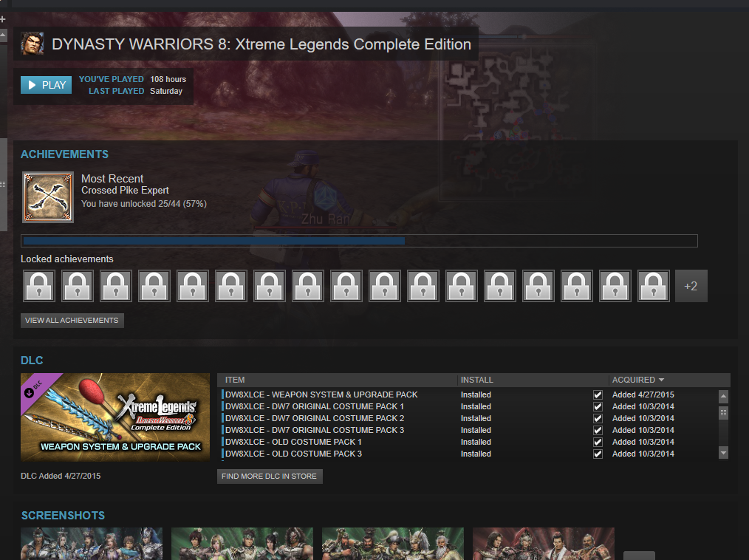Open the Crossed Pike Expert achievement icon
The image size is (749, 560).
[x=48, y=197]
